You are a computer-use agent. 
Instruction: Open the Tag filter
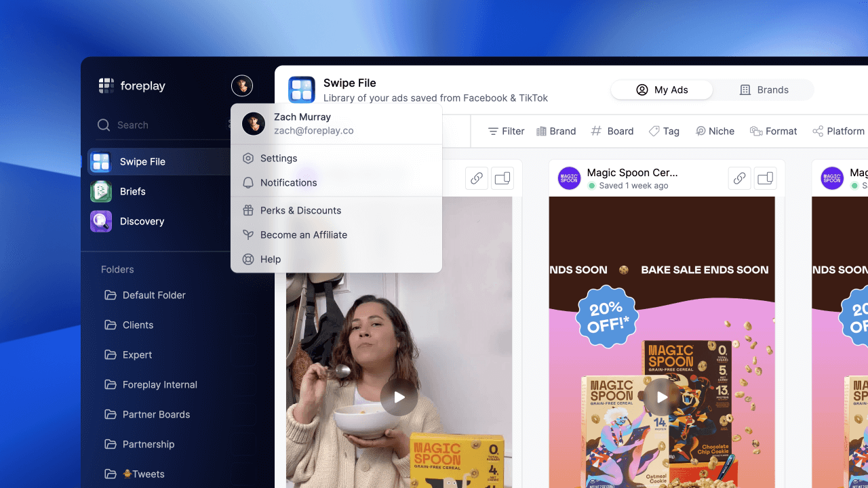664,131
